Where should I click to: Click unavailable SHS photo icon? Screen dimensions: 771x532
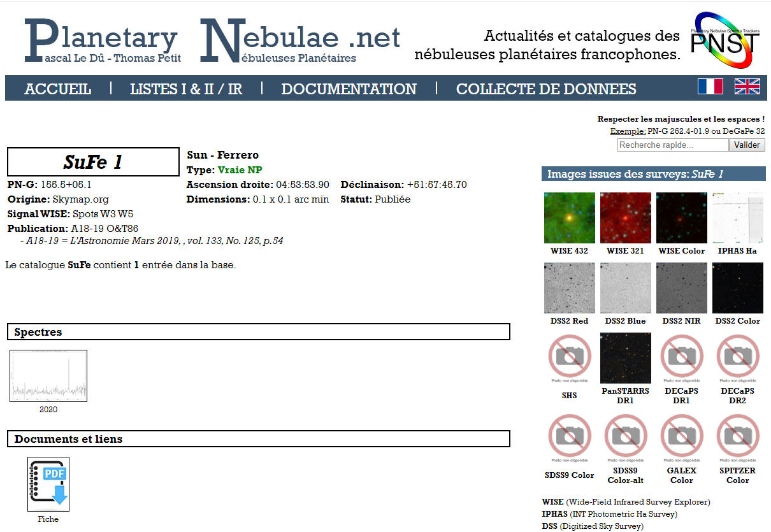(x=569, y=360)
